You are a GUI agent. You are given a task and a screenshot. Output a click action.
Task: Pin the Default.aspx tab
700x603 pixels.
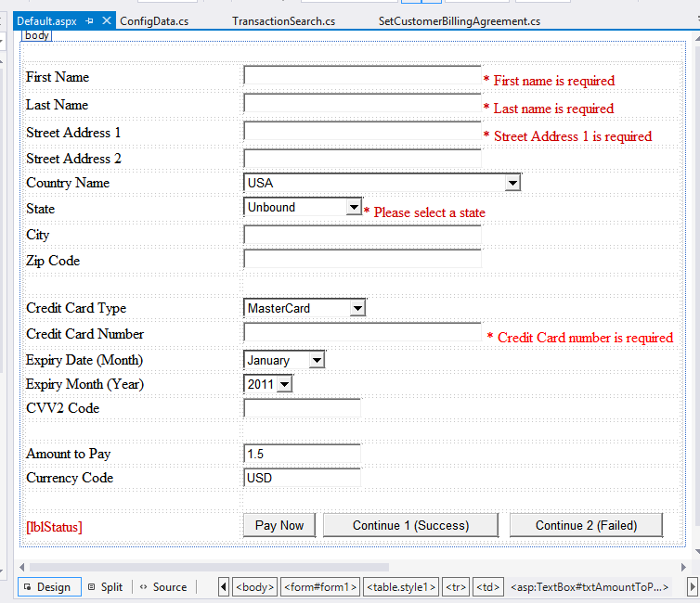pos(90,20)
